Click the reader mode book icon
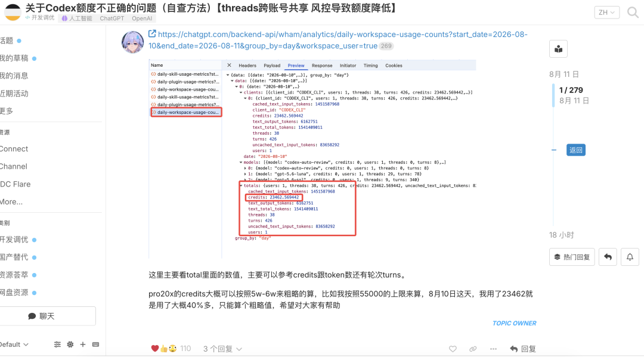This screenshot has width=644, height=357. tap(558, 49)
